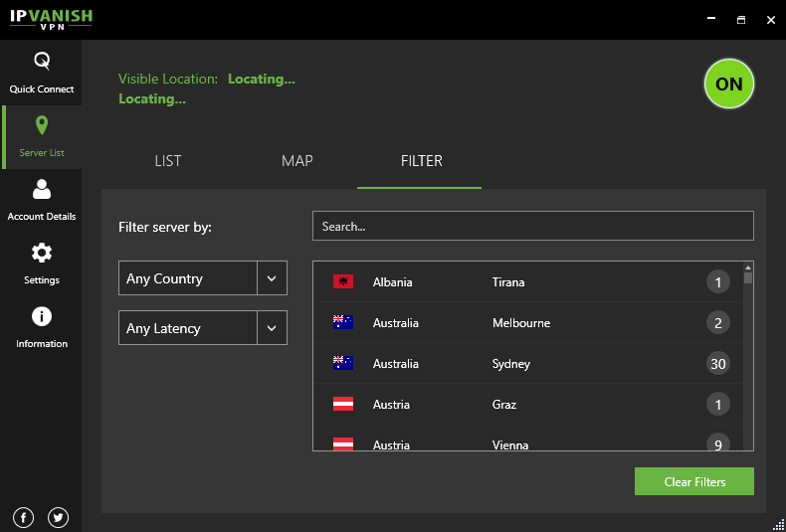Open the Information panel icon
Screen dimensions: 786x532
(x=42, y=317)
